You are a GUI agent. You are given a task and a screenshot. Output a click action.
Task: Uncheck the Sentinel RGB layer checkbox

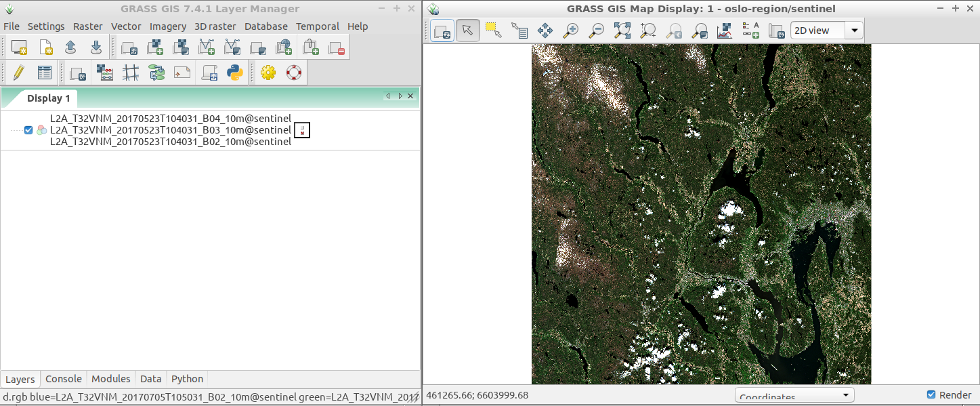(28, 130)
